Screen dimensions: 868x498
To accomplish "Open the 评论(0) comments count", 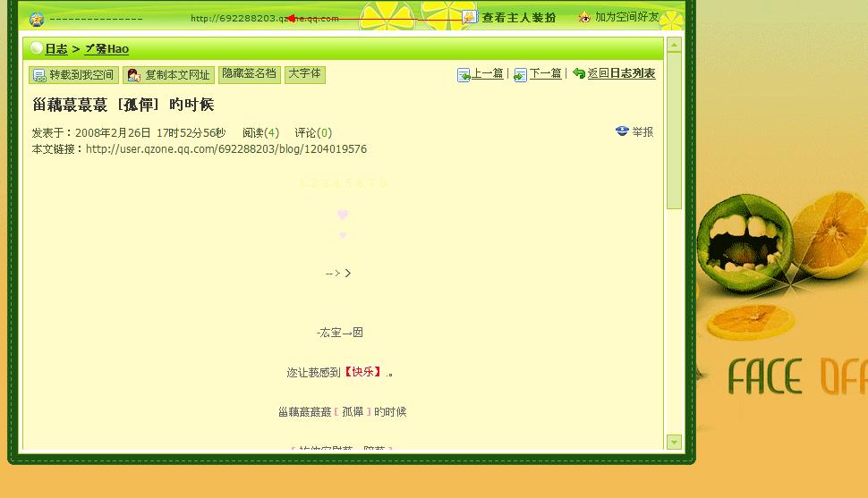I will (313, 132).
